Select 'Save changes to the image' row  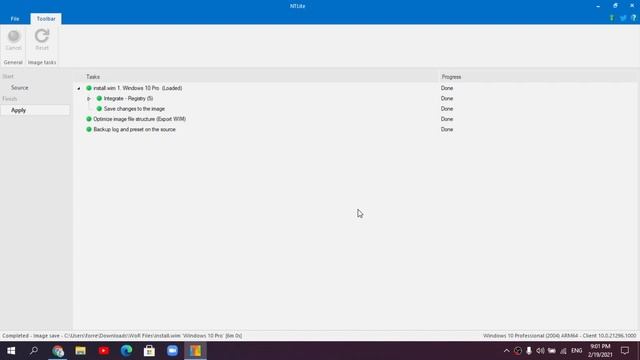(x=134, y=109)
